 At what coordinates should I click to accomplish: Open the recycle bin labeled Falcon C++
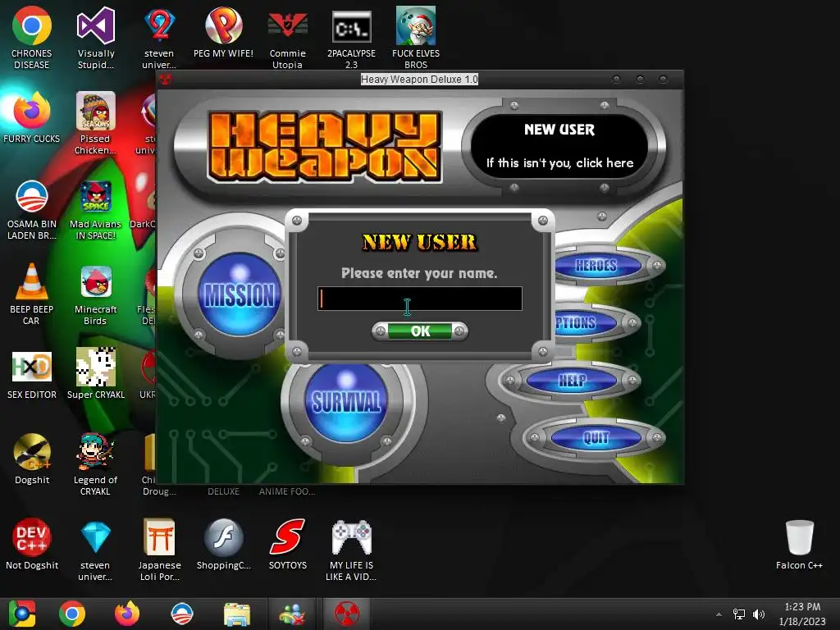[x=799, y=545]
